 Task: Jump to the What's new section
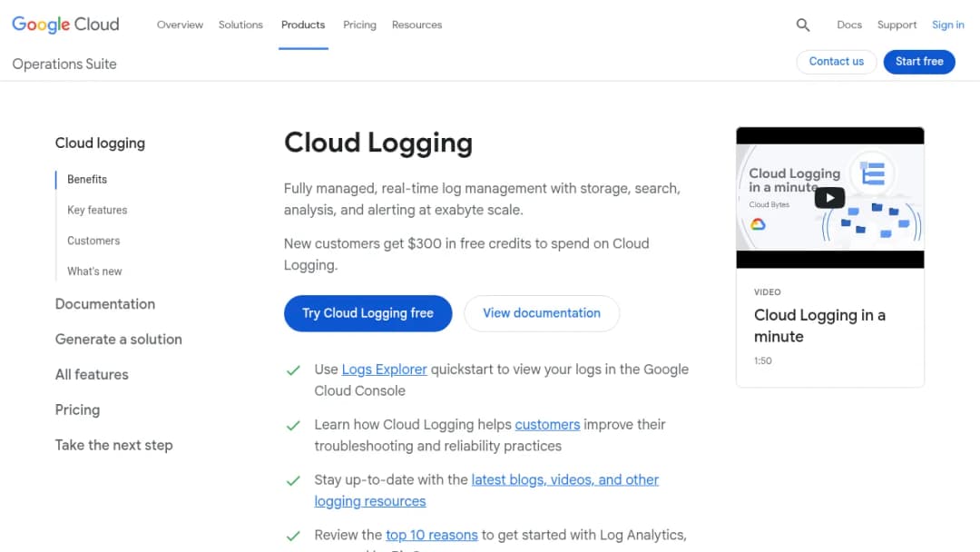94,271
